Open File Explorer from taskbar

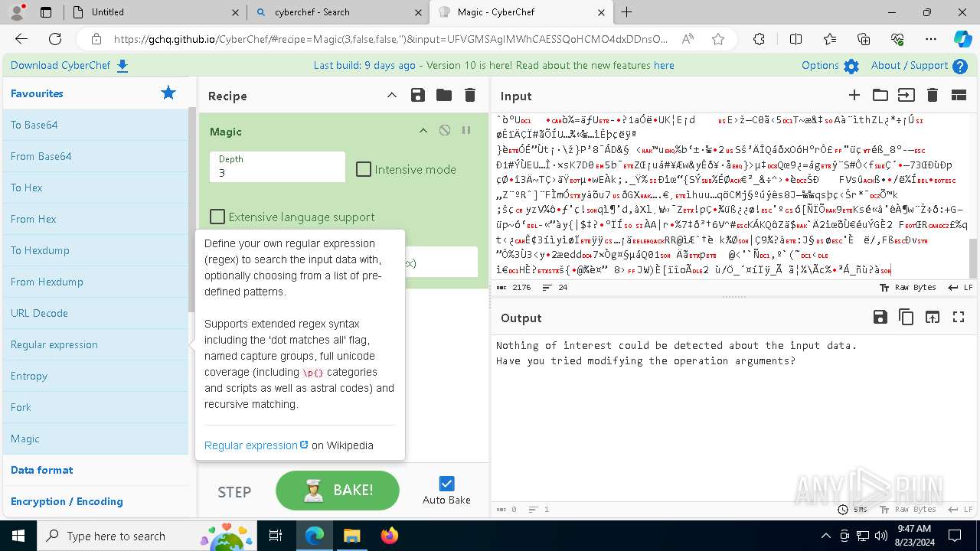351,536
